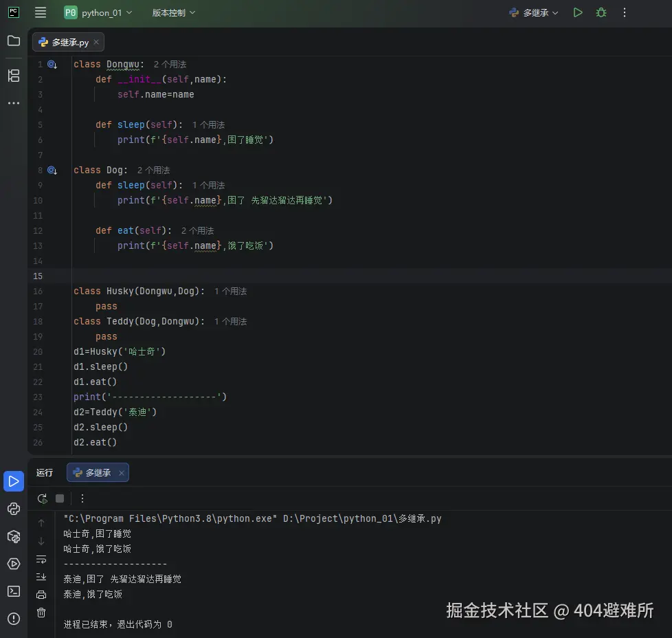This screenshot has width=672, height=638.
Task: Place cursor on empty line 15
Action: (x=371, y=276)
